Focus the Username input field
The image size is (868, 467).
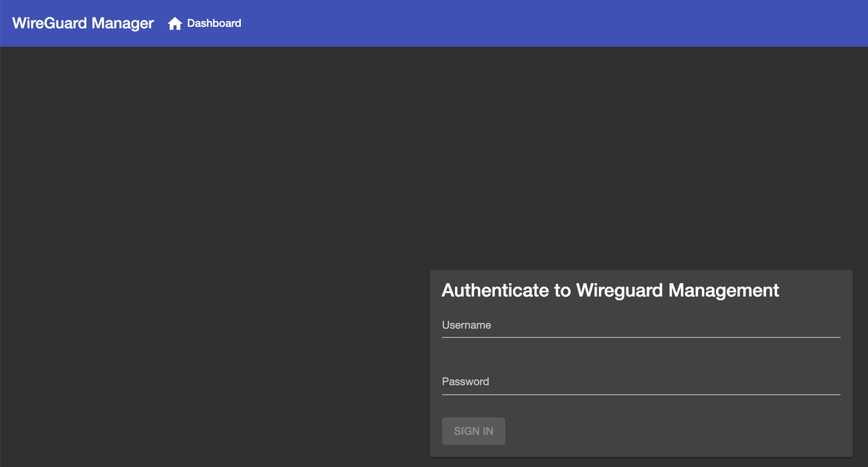[641, 325]
